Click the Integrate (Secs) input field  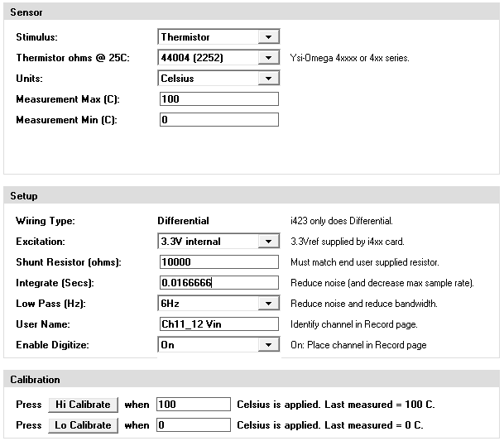click(x=218, y=283)
